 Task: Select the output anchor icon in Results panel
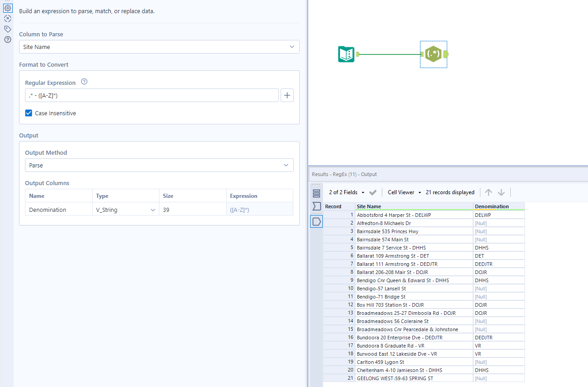point(316,221)
